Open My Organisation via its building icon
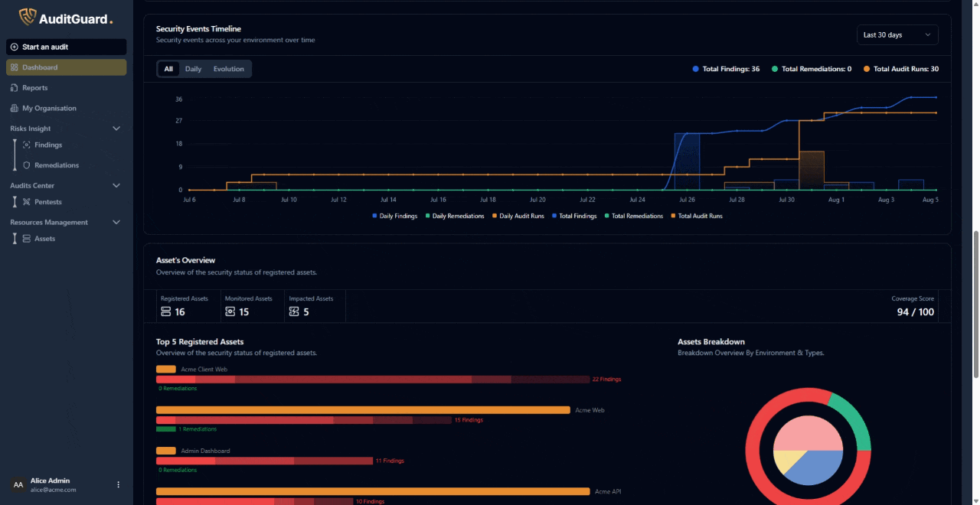This screenshot has width=980, height=505. [15, 109]
